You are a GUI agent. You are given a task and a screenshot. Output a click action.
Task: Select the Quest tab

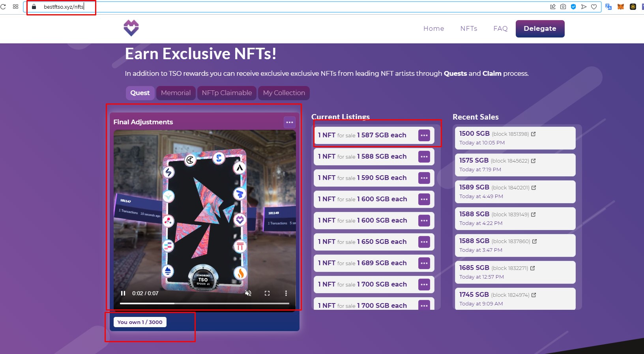140,93
